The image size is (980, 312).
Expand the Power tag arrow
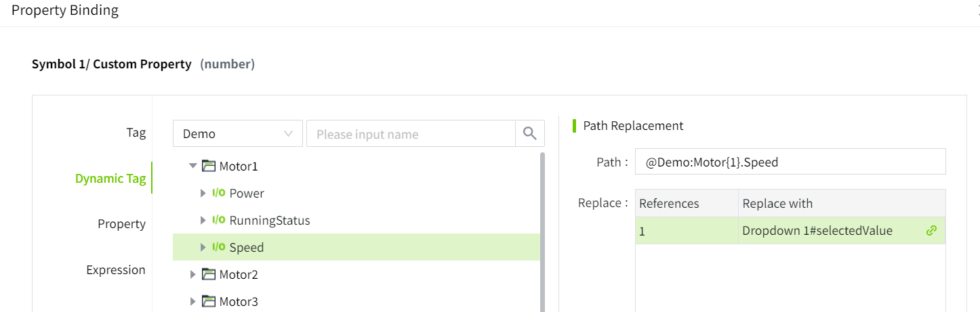(x=203, y=194)
